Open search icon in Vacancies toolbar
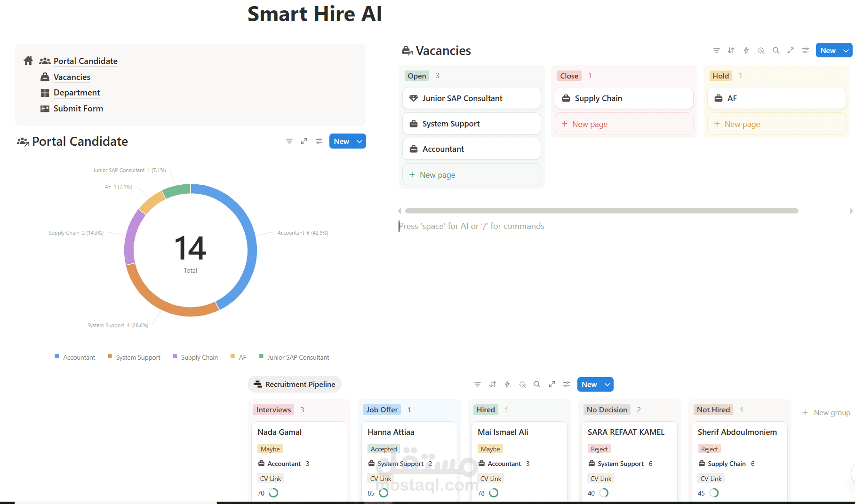Viewport: 855px width, 504px height. point(776,50)
